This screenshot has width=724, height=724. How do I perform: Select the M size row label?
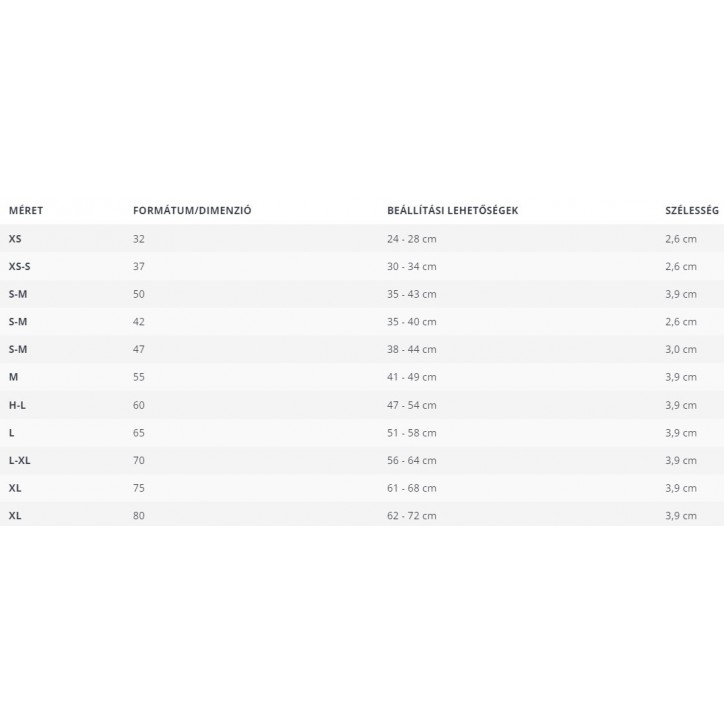pyautogui.click(x=13, y=377)
